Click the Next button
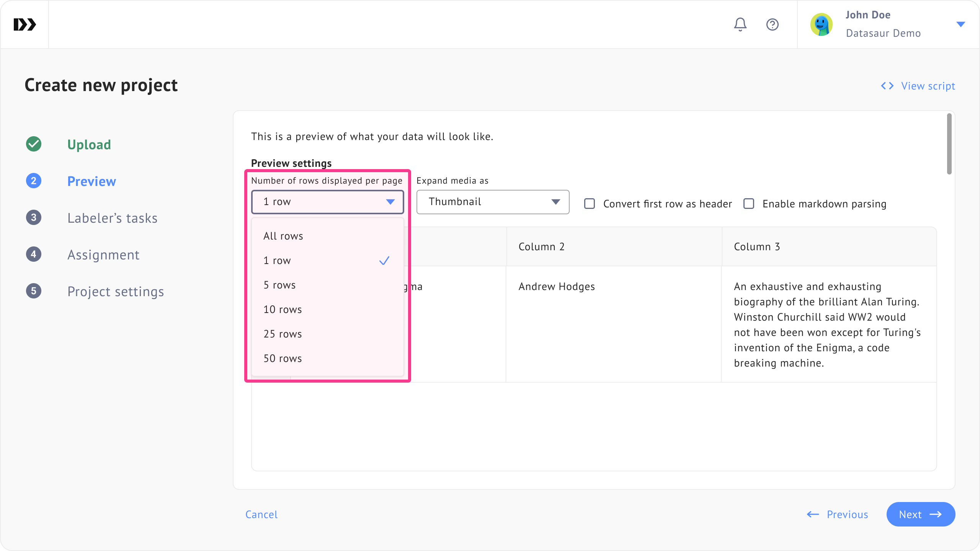Image resolution: width=980 pixels, height=551 pixels. (920, 514)
